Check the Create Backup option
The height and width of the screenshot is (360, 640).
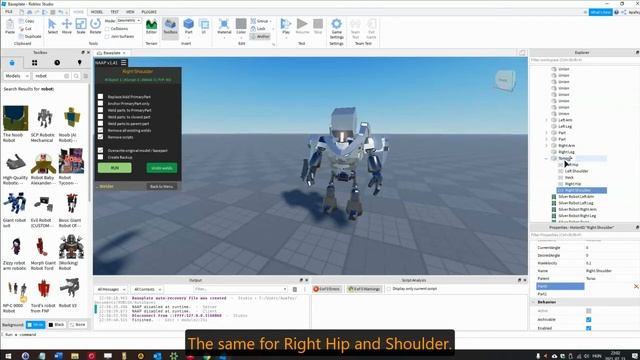tap(100, 157)
